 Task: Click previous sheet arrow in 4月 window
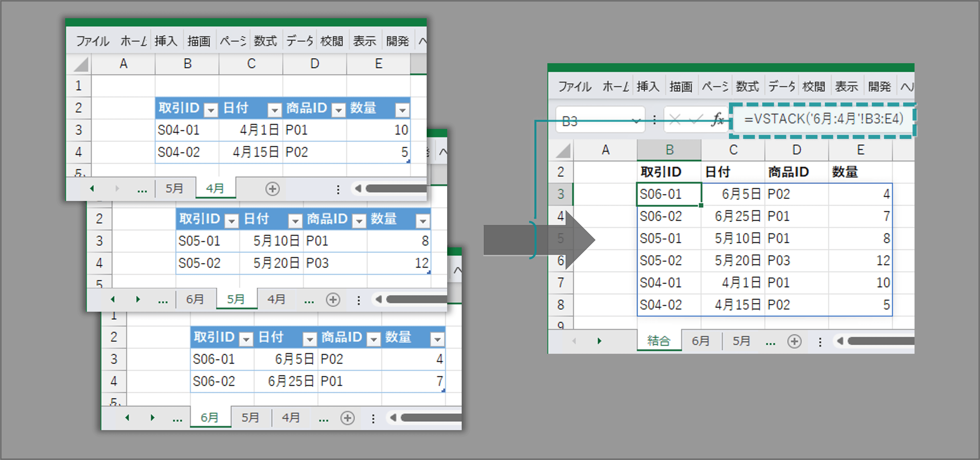92,188
